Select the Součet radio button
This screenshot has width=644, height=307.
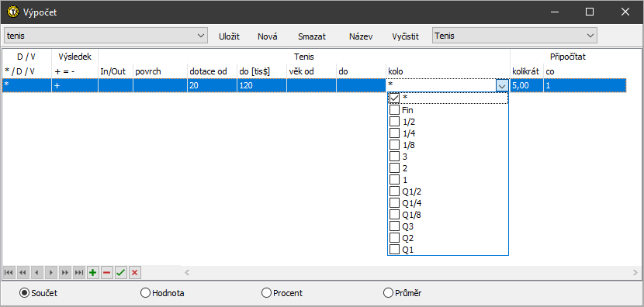coord(24,293)
